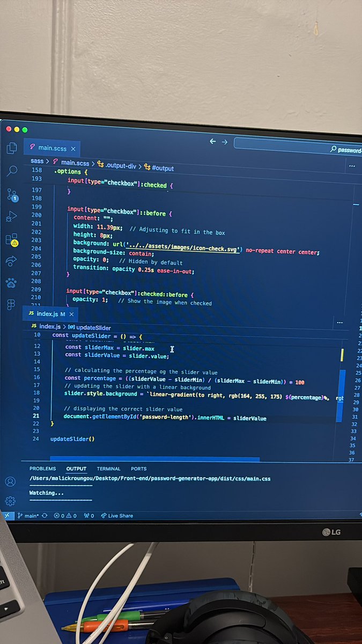The width and height of the screenshot is (362, 644).
Task: Go forward with the right navigation arrow
Action: (x=225, y=142)
